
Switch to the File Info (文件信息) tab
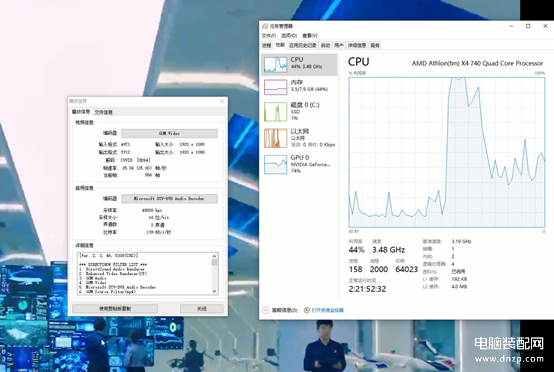click(x=104, y=112)
